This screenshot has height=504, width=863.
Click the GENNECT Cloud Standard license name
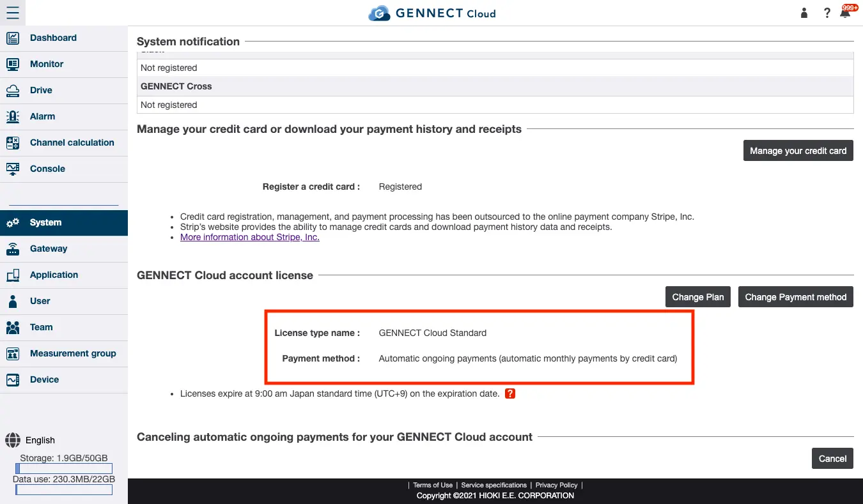pyautogui.click(x=433, y=333)
